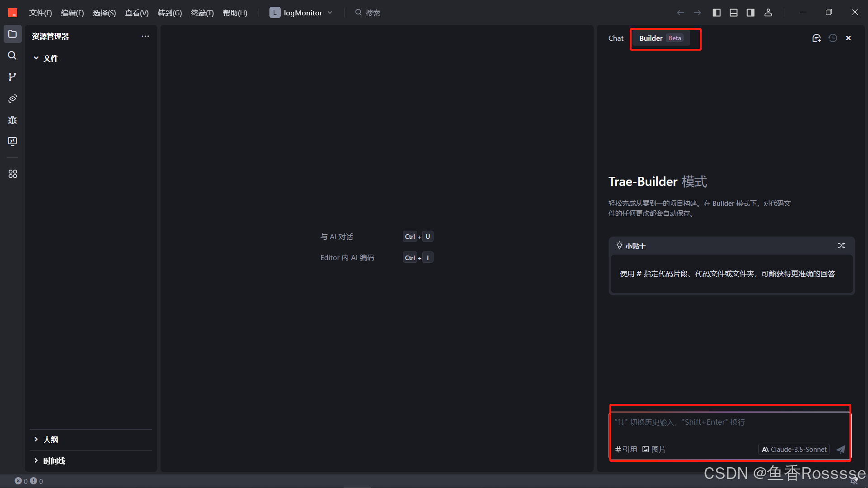Shuffle to another tip in 小贴士
The height and width of the screenshot is (488, 868).
[x=841, y=246]
